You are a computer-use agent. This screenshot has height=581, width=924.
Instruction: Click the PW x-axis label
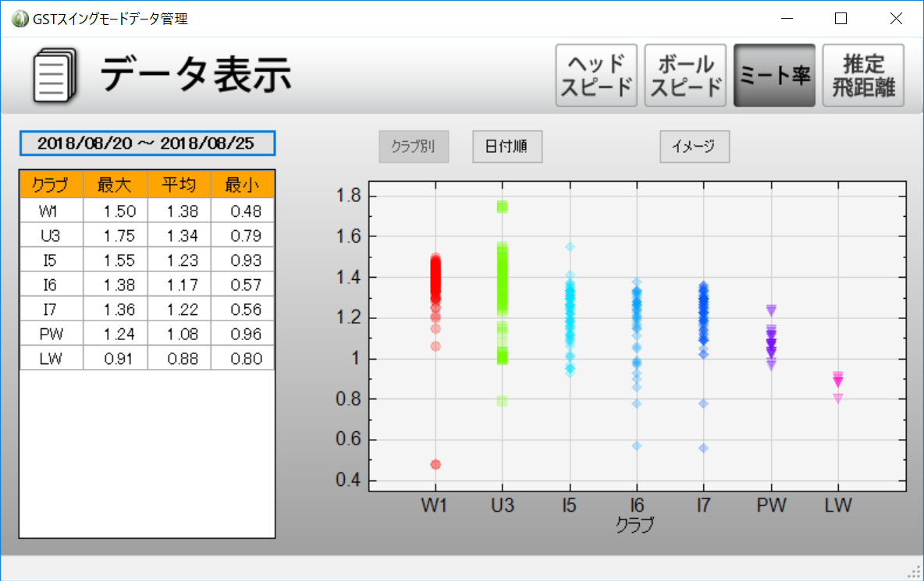[x=771, y=505]
